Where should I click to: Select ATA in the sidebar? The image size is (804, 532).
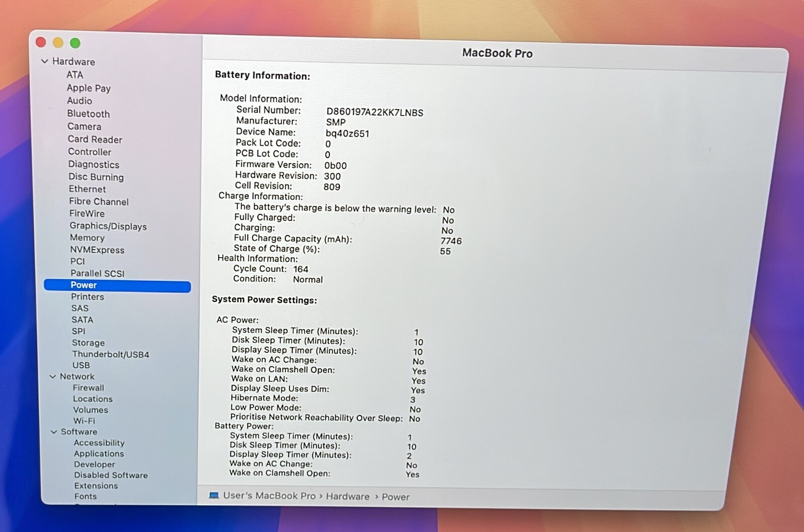75,75
